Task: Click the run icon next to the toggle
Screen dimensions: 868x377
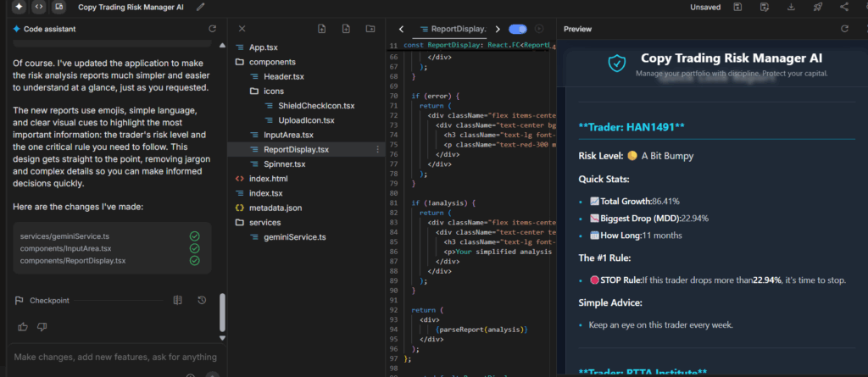Action: (x=539, y=29)
